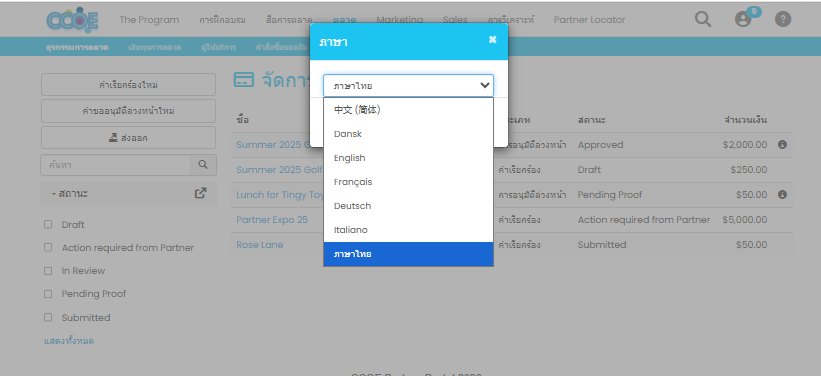Open The Program menu

[149, 20]
